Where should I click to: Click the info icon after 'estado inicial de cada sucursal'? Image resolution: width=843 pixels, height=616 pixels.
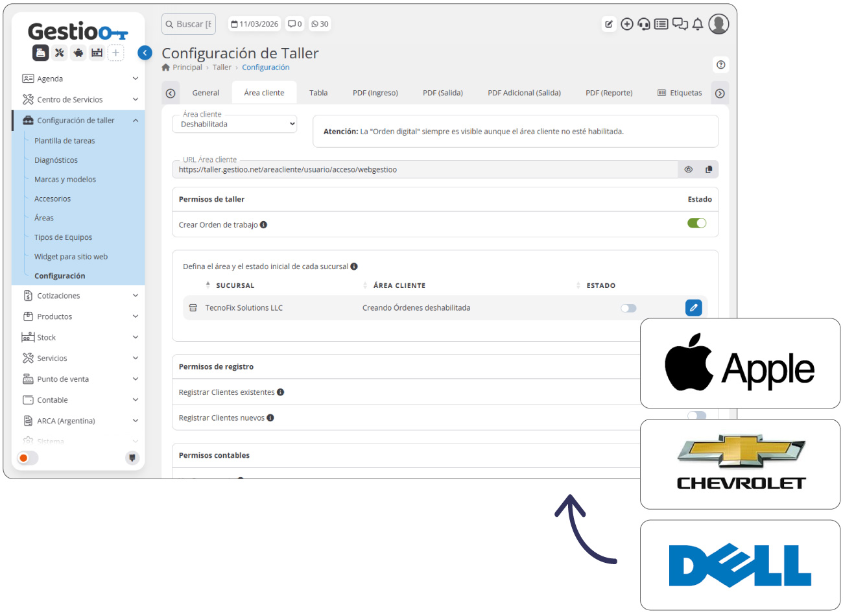(x=354, y=267)
